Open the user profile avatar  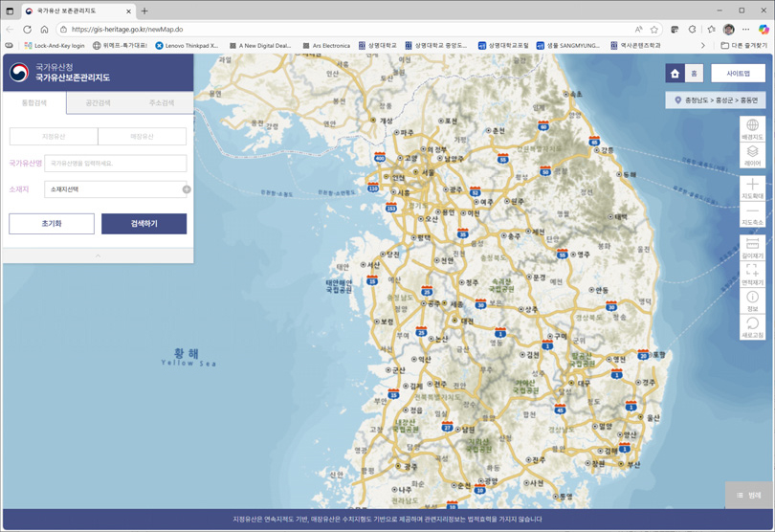728,29
